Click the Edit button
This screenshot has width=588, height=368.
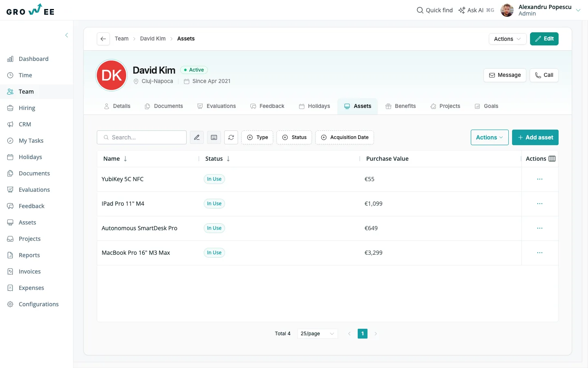[x=544, y=39]
